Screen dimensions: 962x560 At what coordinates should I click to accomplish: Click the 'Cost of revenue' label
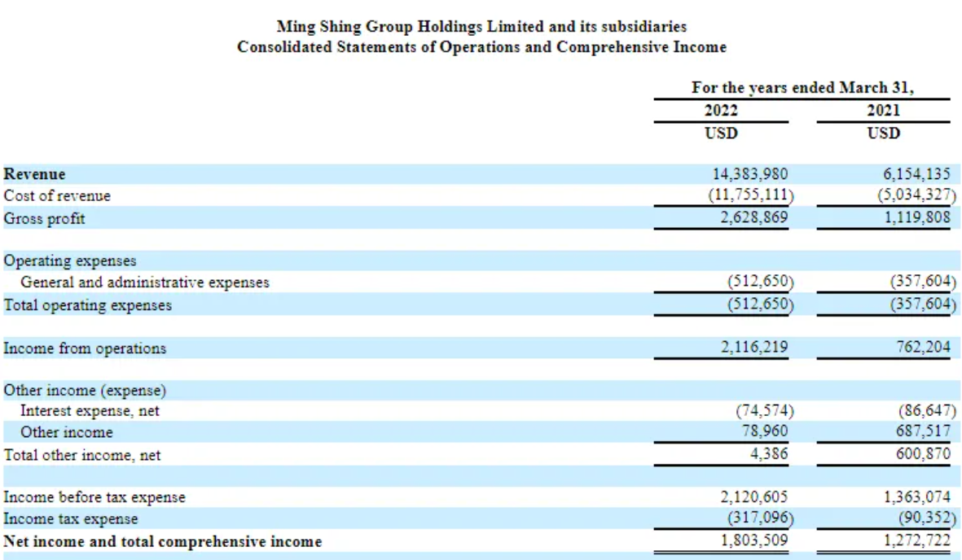point(57,195)
